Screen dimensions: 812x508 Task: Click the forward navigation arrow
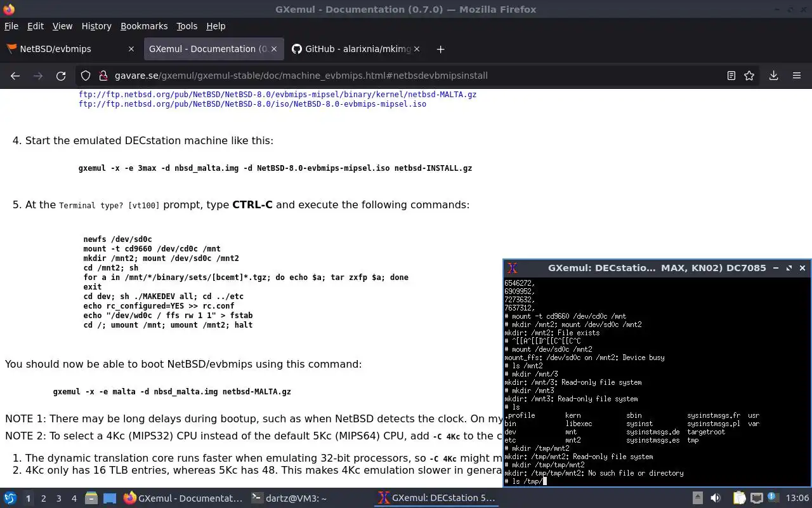point(38,76)
